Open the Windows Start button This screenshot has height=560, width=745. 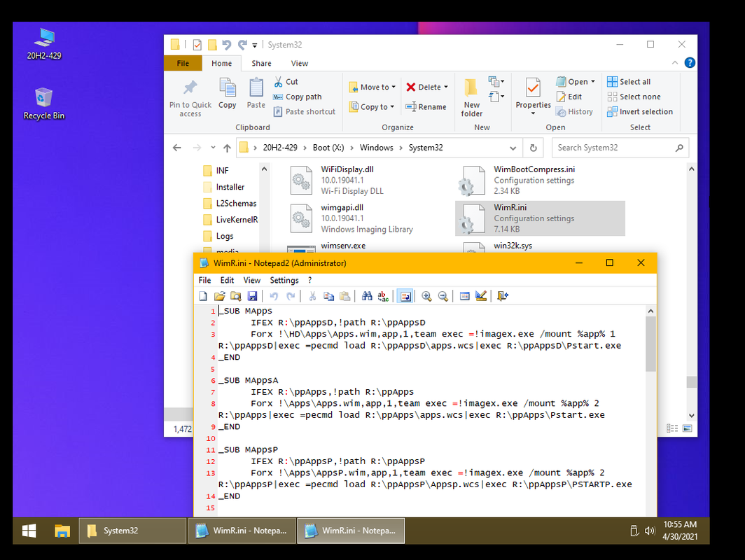(x=29, y=531)
